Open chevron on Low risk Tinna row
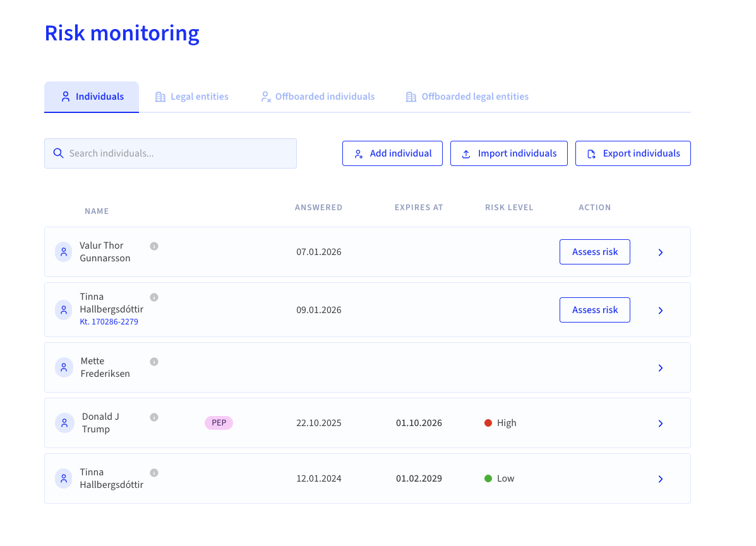 click(661, 479)
